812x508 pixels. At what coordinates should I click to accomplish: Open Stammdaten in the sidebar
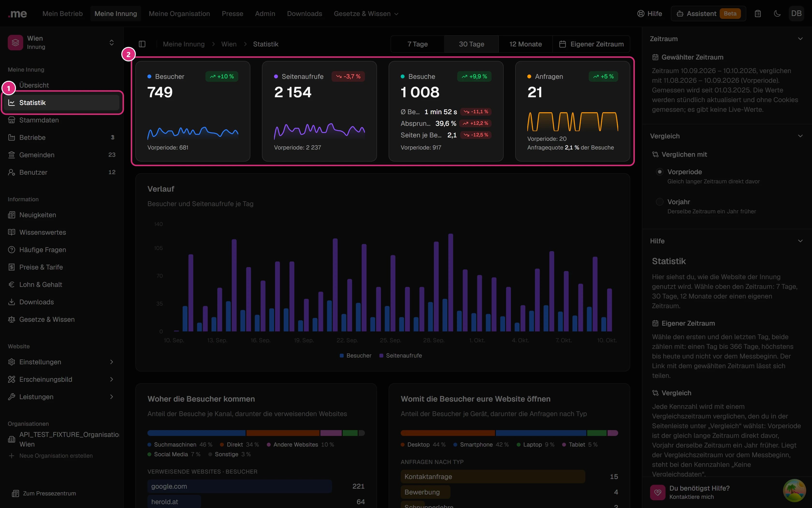(62, 120)
